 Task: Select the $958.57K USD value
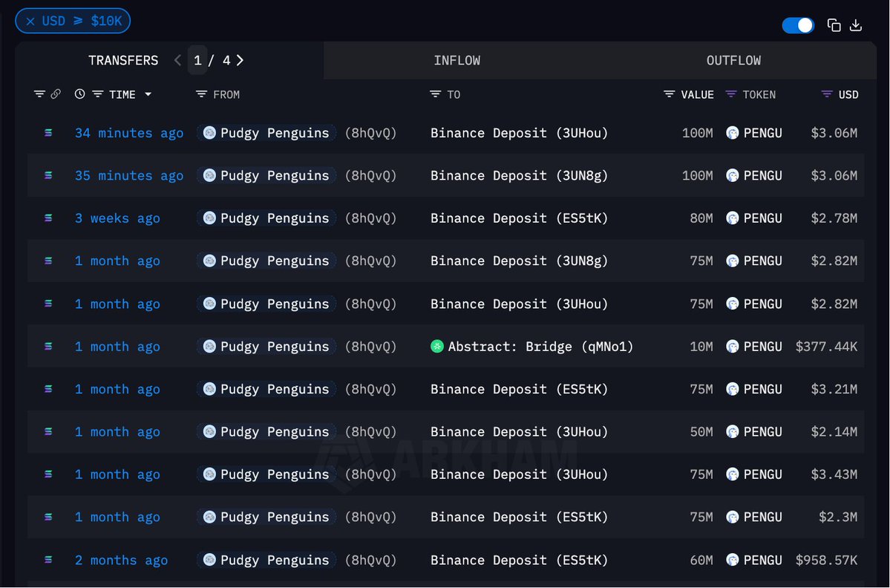826,561
